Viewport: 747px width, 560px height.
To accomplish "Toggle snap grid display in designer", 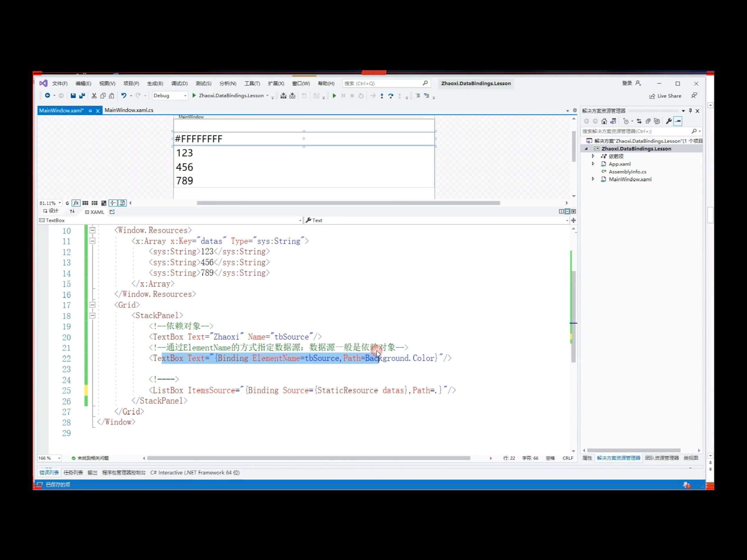I will (85, 203).
